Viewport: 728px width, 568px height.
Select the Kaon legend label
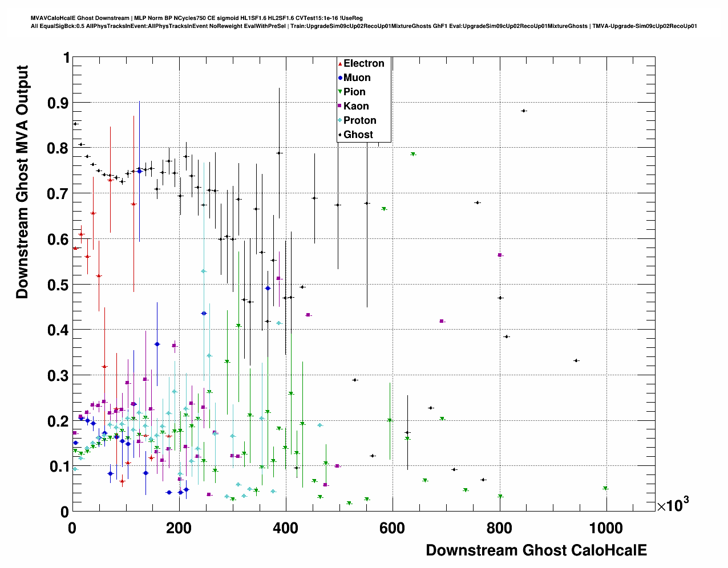[356, 106]
